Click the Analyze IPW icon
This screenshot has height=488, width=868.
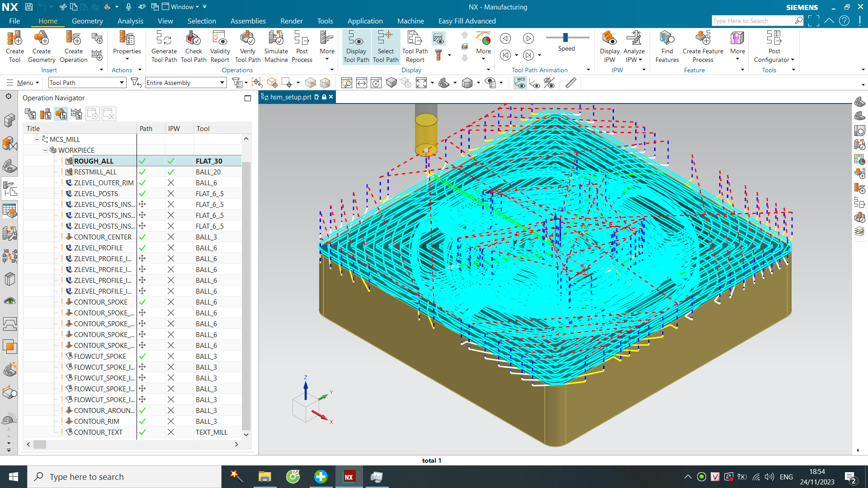[x=634, y=47]
